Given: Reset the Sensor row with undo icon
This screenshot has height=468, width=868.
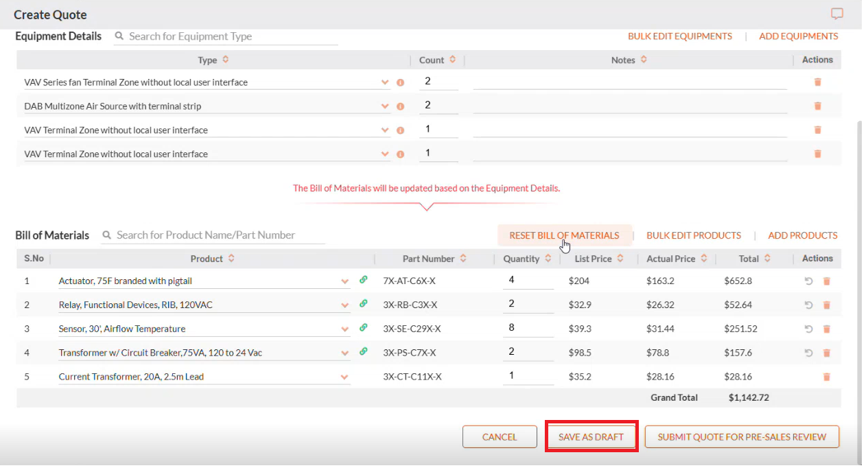Looking at the screenshot, I should coord(808,329).
